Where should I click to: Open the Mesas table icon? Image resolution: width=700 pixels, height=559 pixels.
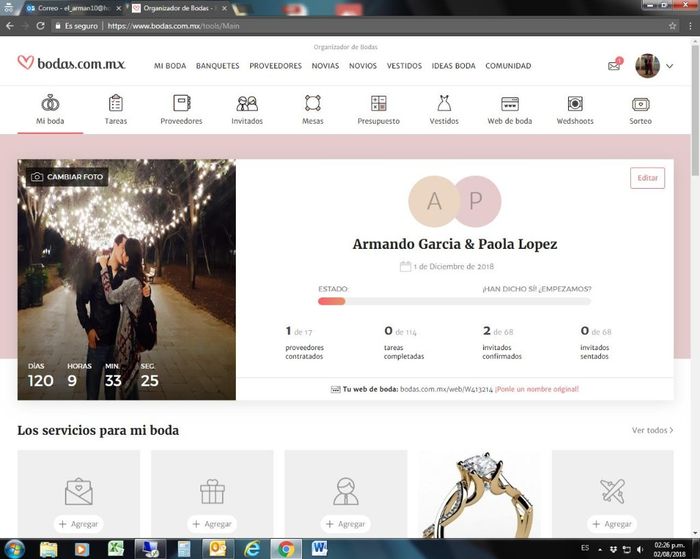(312, 103)
